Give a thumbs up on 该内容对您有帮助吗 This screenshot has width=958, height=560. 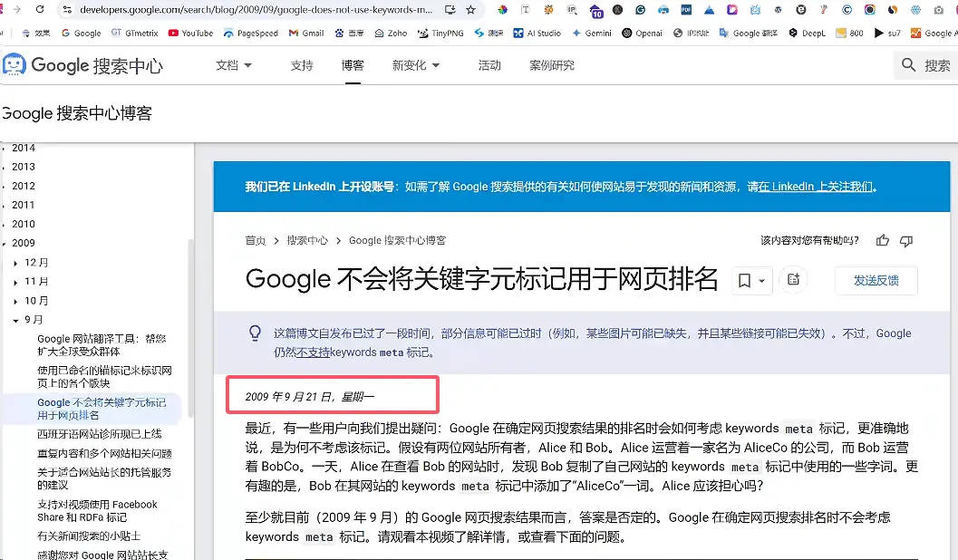coord(882,240)
